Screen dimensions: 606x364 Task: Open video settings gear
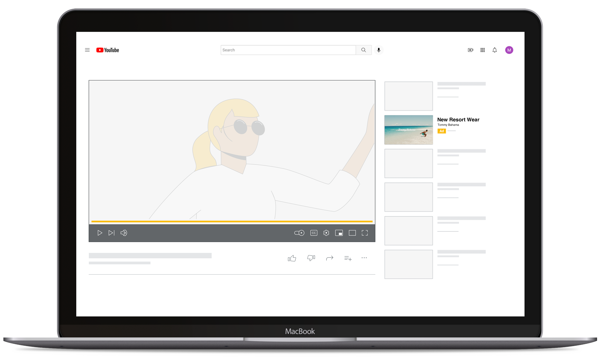[326, 233]
